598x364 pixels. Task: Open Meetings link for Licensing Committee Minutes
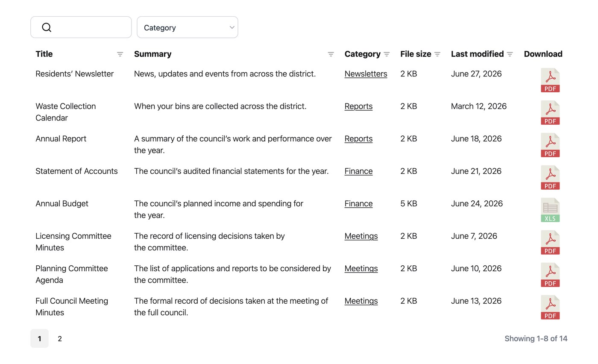point(361,236)
